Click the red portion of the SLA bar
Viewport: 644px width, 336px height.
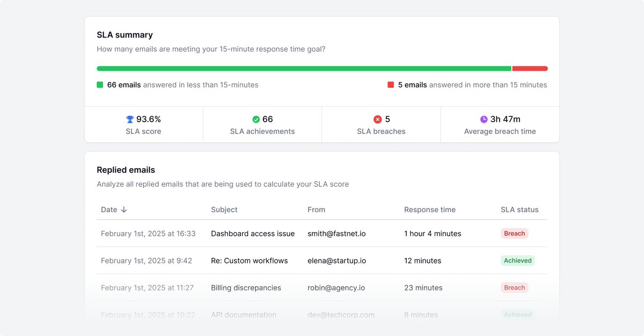[530, 69]
